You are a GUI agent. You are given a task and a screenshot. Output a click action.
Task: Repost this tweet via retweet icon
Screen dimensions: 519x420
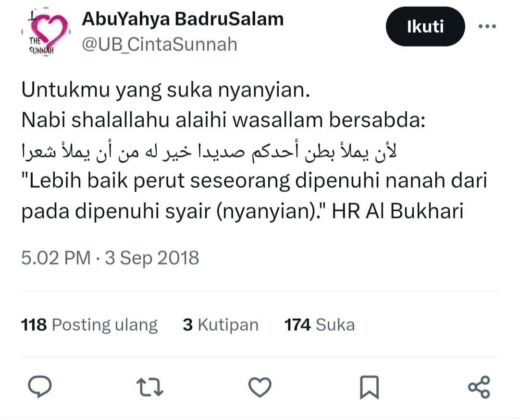tap(149, 387)
